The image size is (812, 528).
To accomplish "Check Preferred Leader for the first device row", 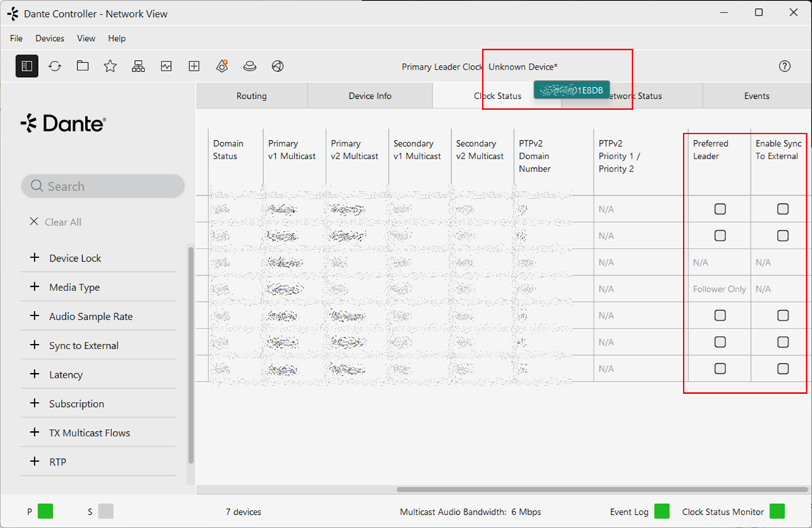I will 720,209.
